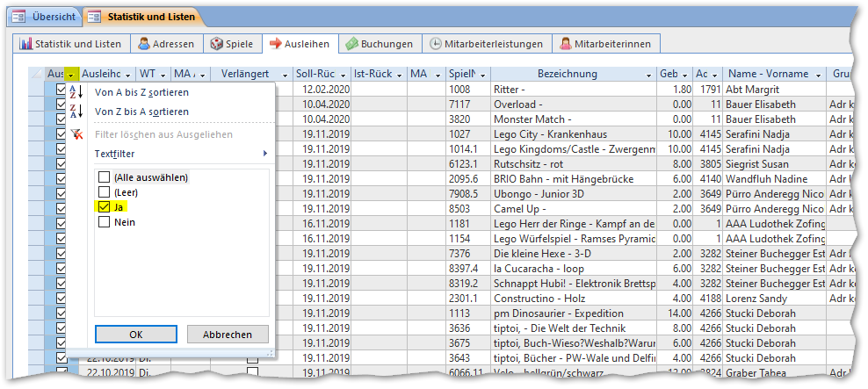868x389 pixels.
Task: Toggle Ausgeliehen checkbox in the Ritter row
Action: click(x=61, y=89)
